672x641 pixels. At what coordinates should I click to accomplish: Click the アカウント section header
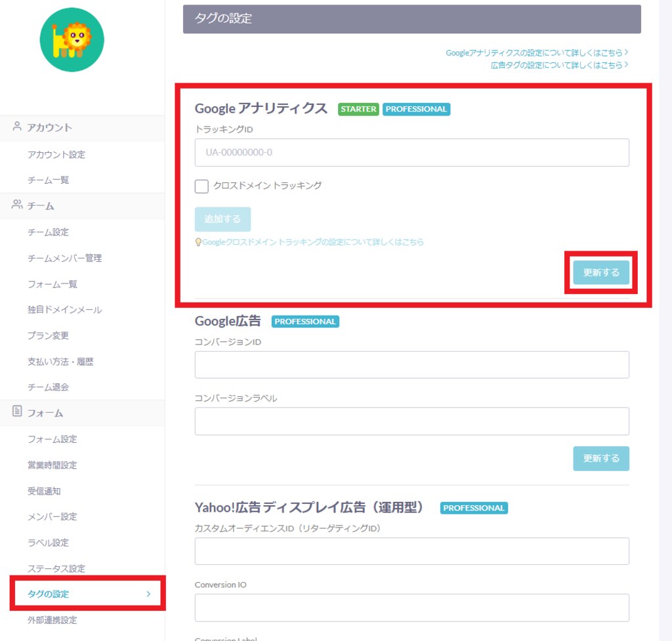click(82, 128)
